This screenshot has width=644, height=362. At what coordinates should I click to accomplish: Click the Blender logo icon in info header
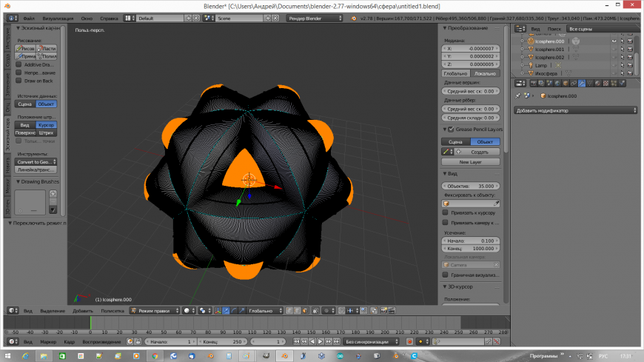354,19
